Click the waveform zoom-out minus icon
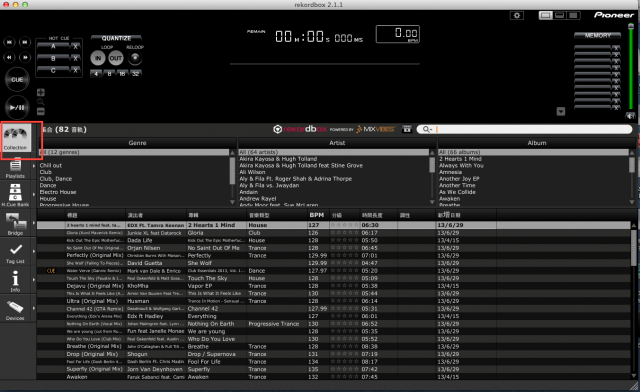 (40, 111)
